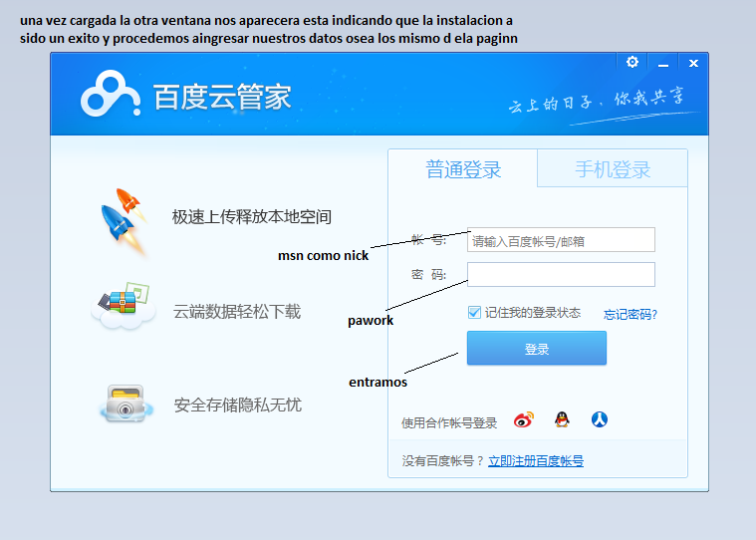Click the 没有百度帐号？ text

[x=443, y=461]
